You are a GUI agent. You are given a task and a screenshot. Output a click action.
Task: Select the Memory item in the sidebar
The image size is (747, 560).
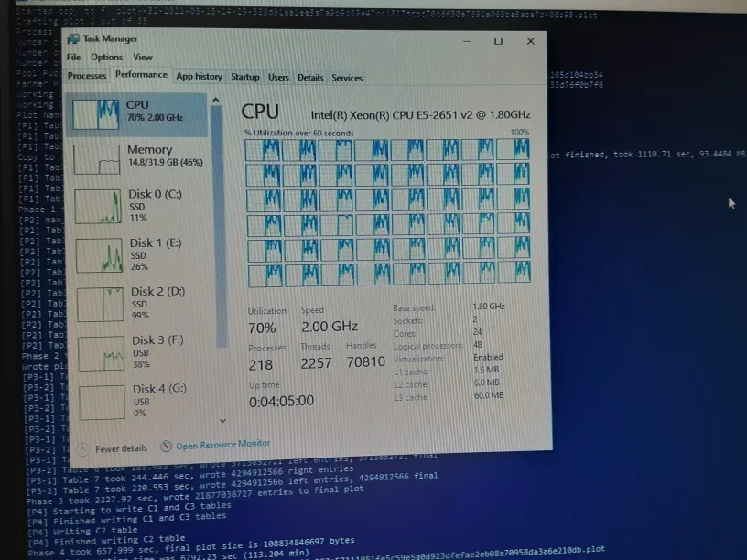[x=139, y=159]
